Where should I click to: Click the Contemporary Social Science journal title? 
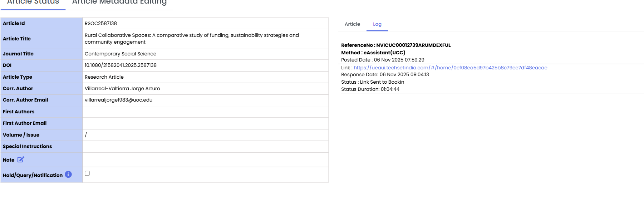coord(121,54)
